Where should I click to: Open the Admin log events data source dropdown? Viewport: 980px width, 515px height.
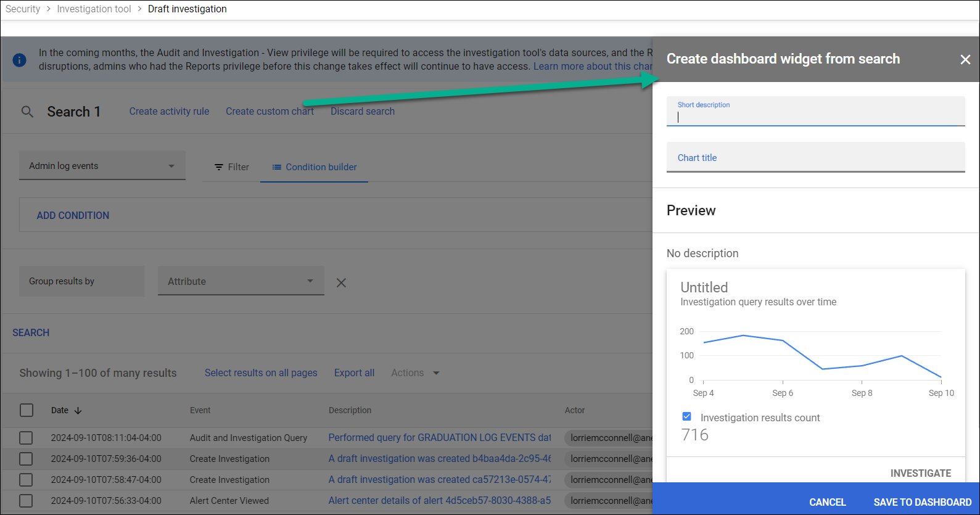pos(102,166)
